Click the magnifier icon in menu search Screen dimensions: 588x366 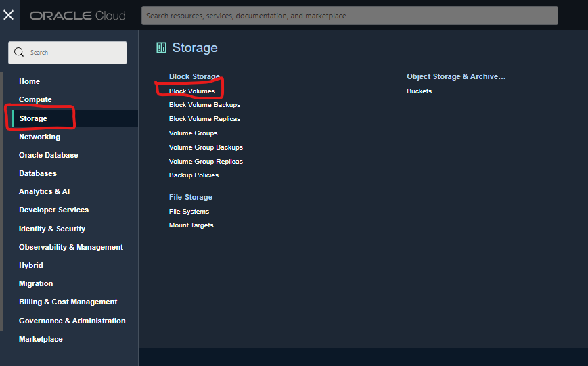(x=19, y=52)
